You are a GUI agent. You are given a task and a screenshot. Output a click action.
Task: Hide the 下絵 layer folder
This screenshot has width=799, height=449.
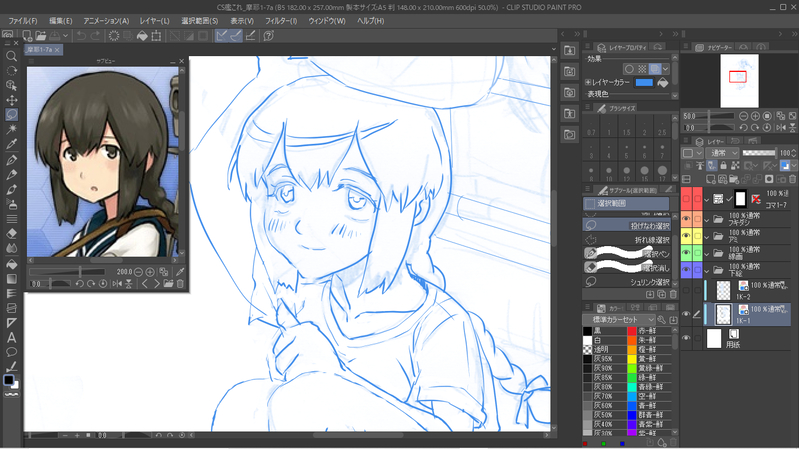686,270
